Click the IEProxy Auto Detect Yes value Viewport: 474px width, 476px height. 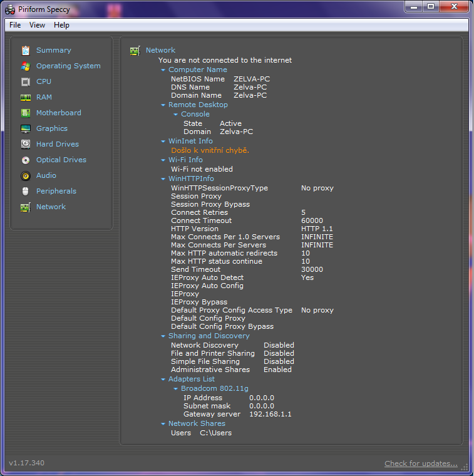pos(307,277)
